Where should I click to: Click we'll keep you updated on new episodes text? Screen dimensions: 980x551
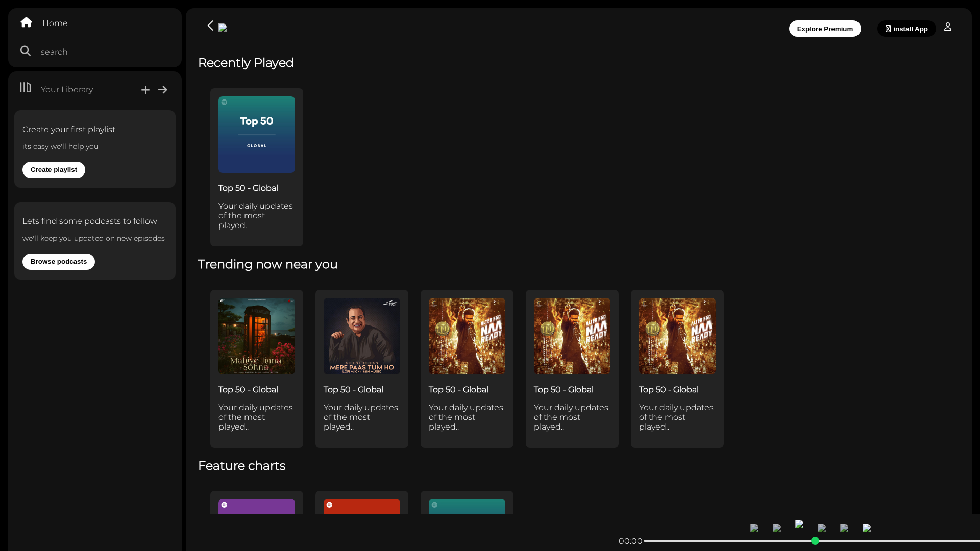click(x=93, y=238)
